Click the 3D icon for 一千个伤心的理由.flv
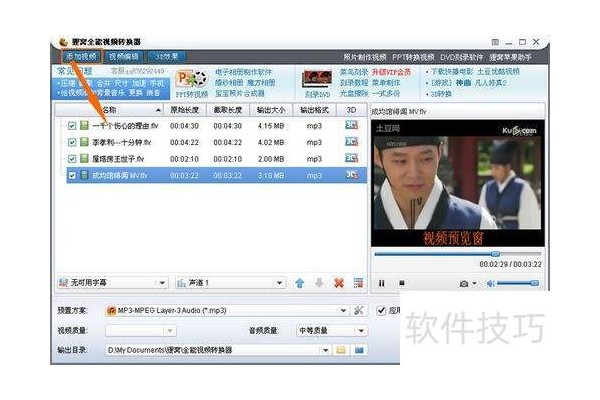This screenshot has height=400, width=600. click(x=351, y=126)
